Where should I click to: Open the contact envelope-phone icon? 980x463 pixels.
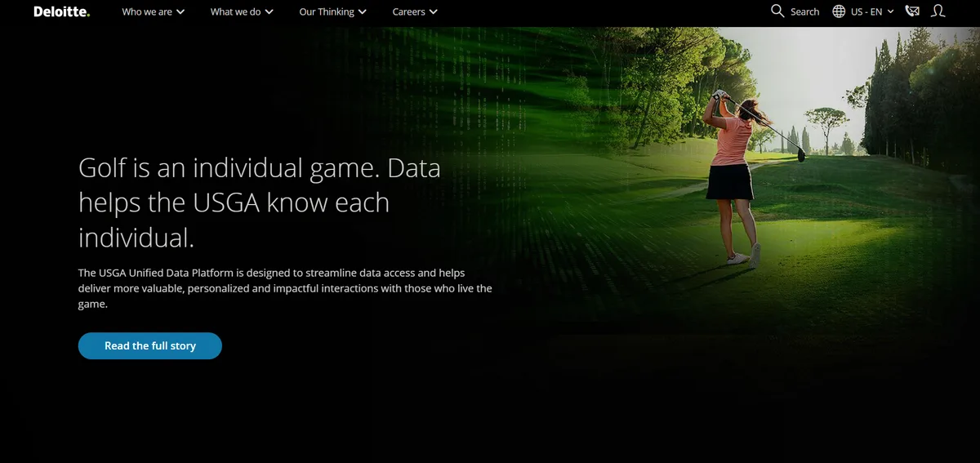coord(912,11)
